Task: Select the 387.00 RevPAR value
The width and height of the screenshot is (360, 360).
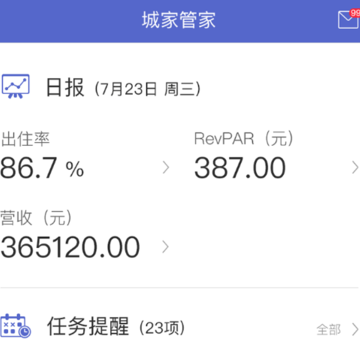Action: coord(240,168)
